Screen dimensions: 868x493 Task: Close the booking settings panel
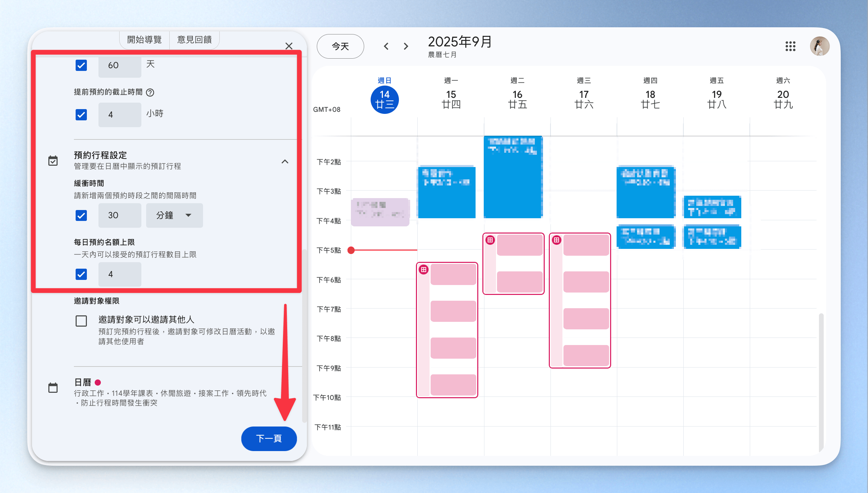(289, 46)
